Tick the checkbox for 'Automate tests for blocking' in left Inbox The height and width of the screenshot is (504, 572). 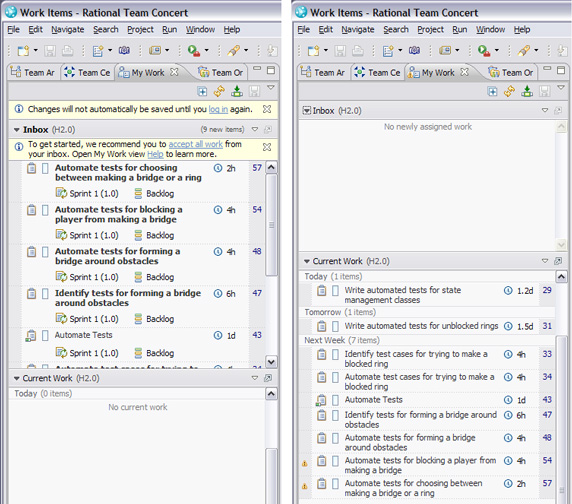[x=45, y=210]
